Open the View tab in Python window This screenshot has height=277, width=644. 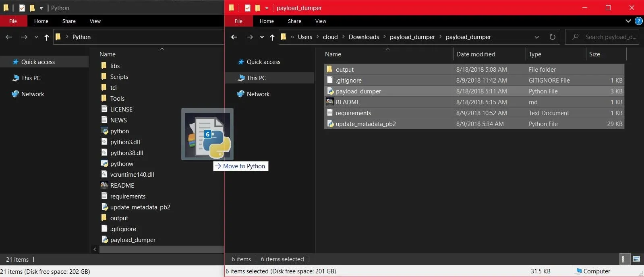(x=95, y=21)
